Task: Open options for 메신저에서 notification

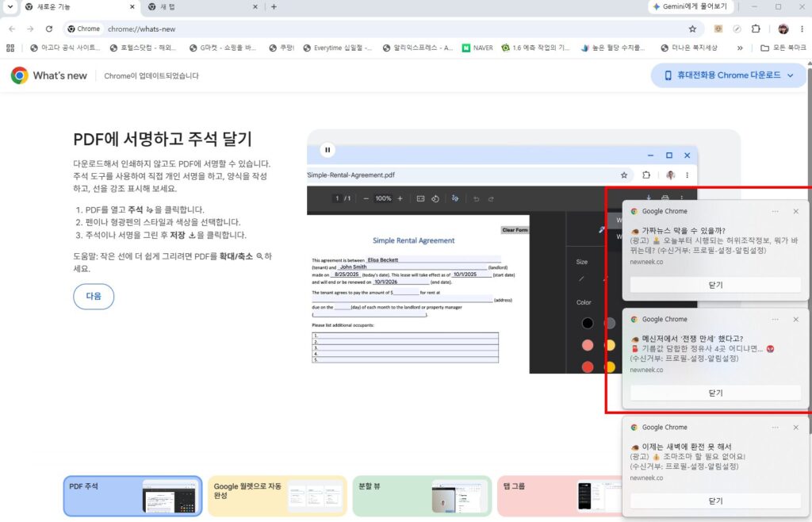Action: (776, 320)
